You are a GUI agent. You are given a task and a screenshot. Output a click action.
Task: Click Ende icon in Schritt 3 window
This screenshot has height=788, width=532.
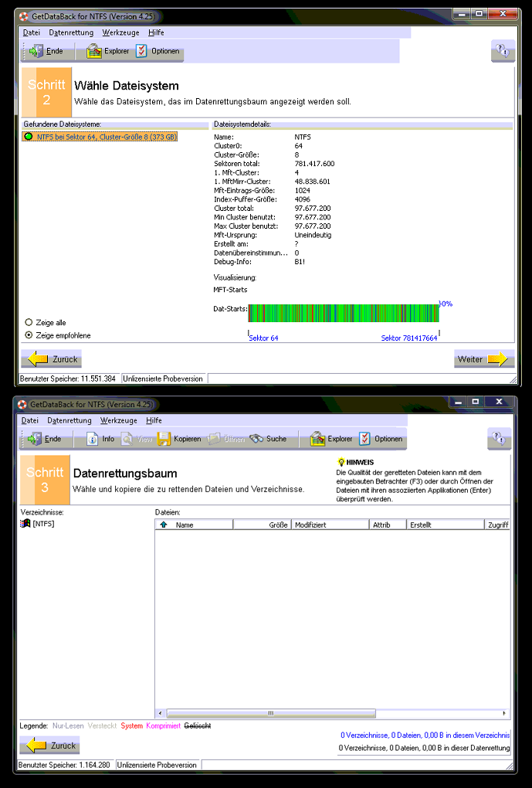35,439
